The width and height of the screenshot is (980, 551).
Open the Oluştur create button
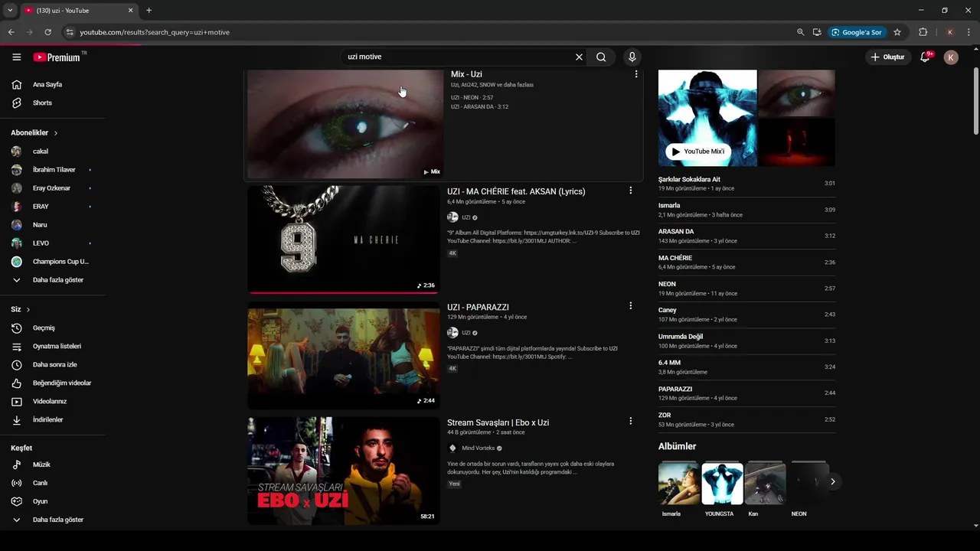(x=887, y=57)
